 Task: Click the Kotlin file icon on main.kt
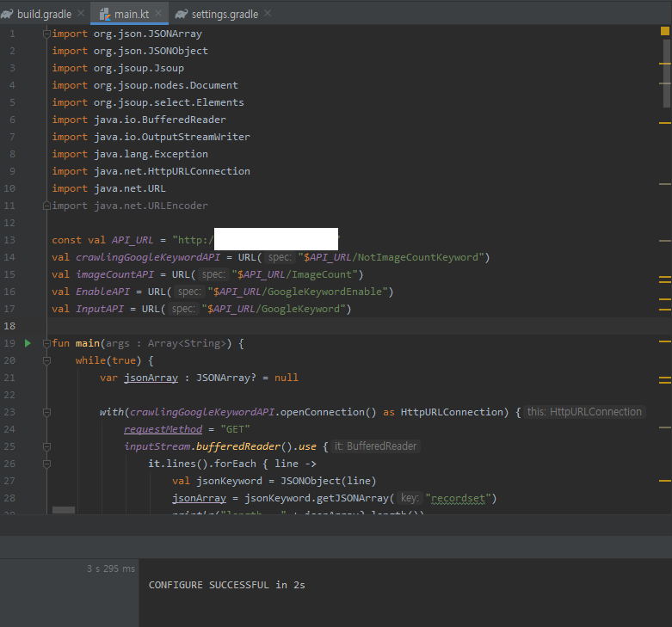coord(105,14)
